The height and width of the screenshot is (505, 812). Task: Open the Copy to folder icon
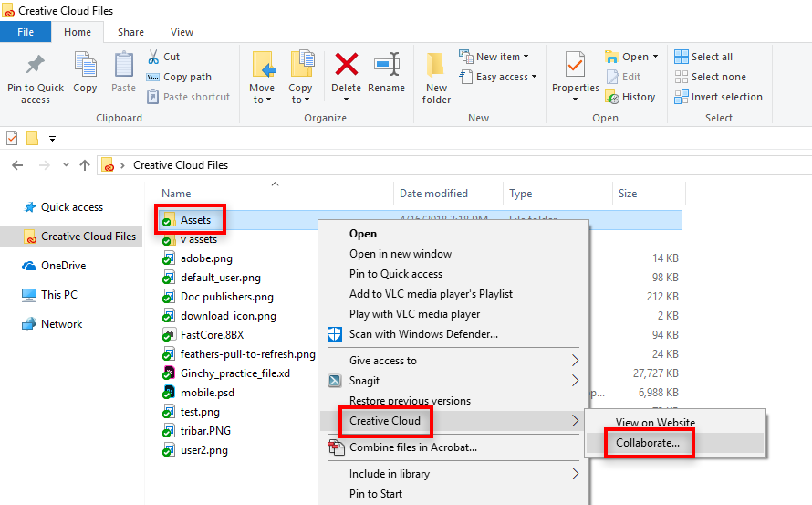click(302, 64)
